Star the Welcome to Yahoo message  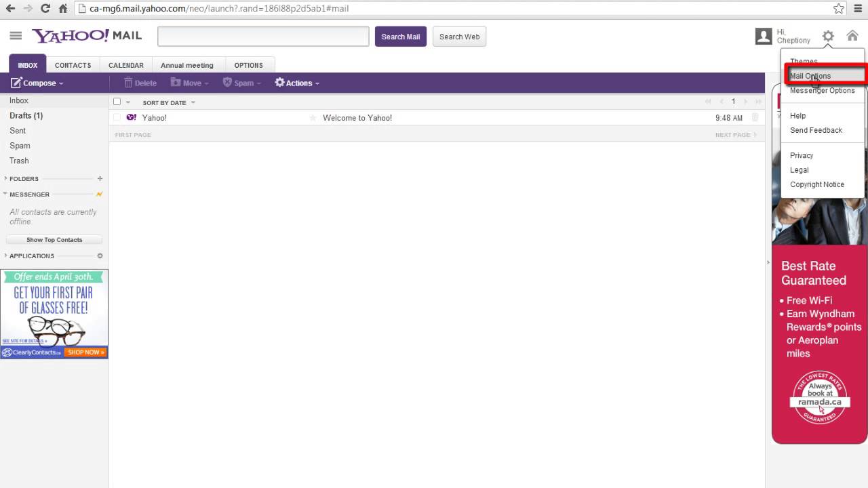312,117
